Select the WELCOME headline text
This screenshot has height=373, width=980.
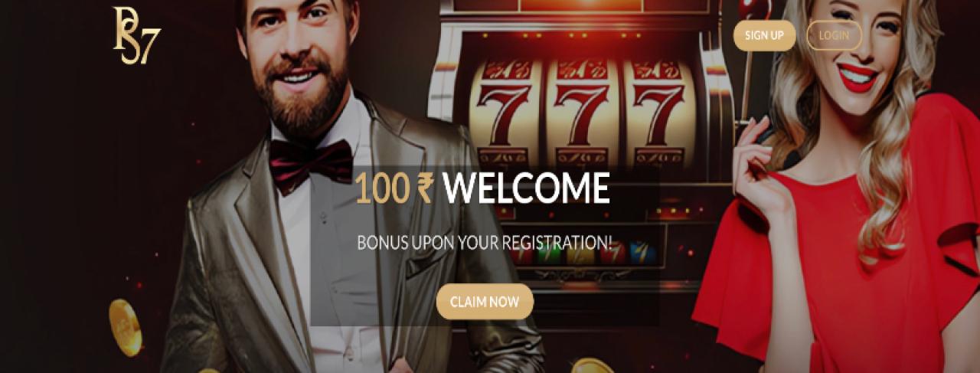527,190
